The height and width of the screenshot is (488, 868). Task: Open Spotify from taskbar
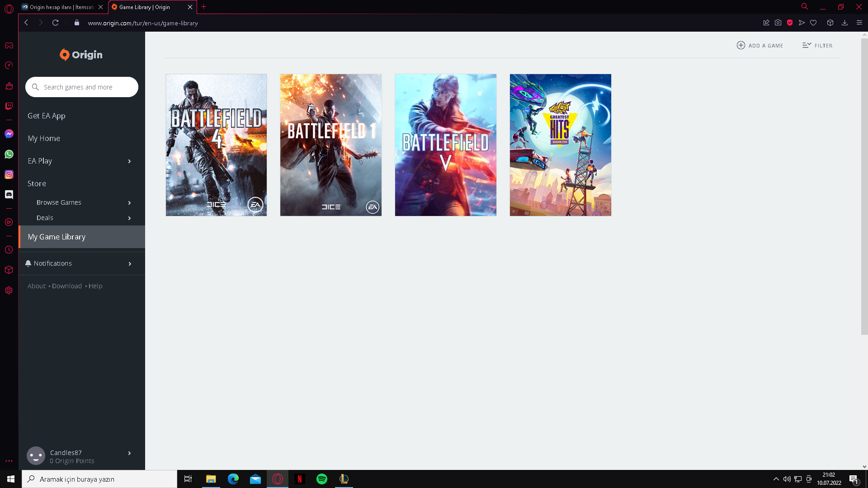tap(322, 479)
